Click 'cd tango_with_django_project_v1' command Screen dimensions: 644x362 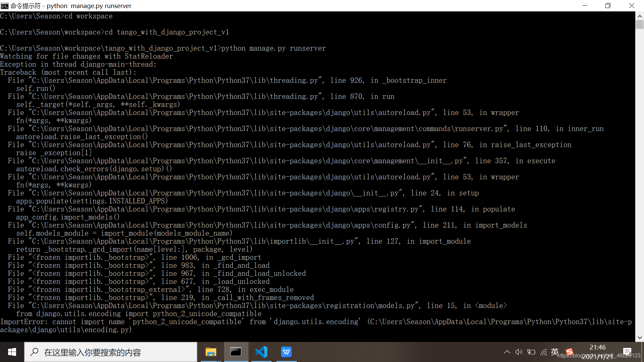tap(167, 32)
